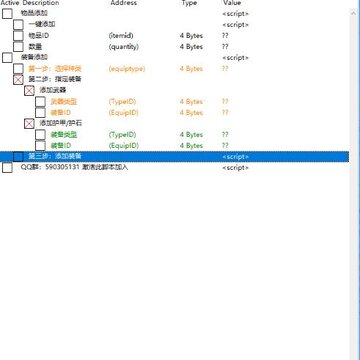This screenshot has width=360, height=360.
Task: Click the orange (TypeID) address cell
Action: (x=122, y=102)
